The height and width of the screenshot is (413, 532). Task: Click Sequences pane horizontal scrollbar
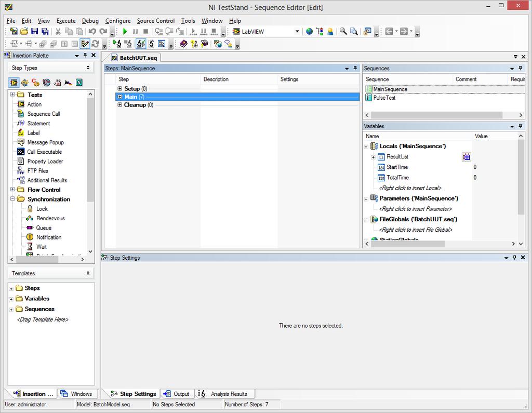click(436, 115)
